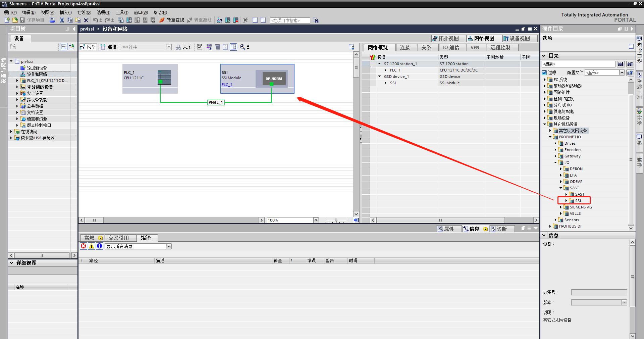Click the stop CPU icon
Viewport: 644px width, 339px height.
tap(236, 20)
